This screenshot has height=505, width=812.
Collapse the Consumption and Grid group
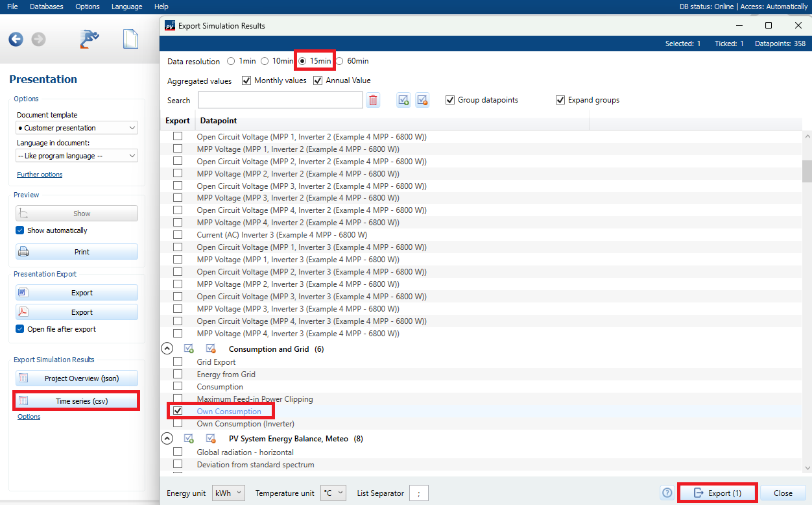(167, 349)
